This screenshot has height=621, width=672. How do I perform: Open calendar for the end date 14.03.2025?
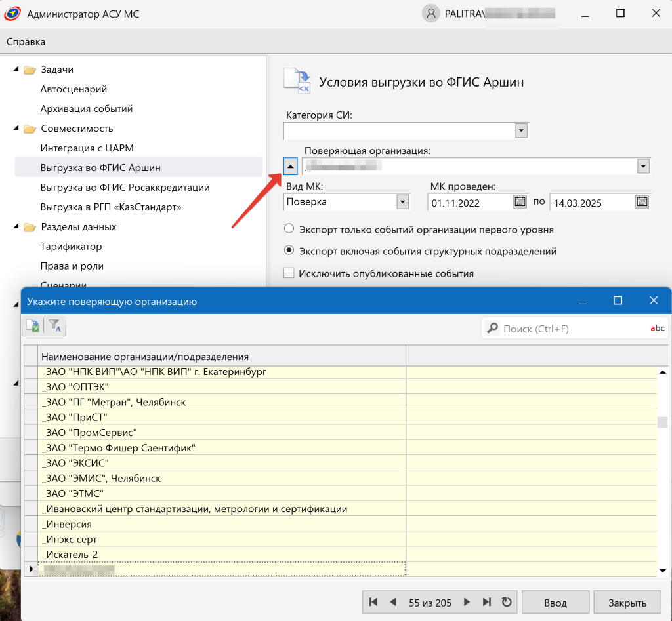click(642, 202)
